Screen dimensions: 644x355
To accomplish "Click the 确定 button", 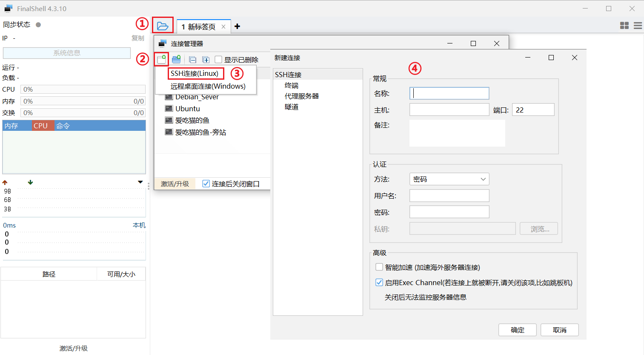I will [517, 330].
